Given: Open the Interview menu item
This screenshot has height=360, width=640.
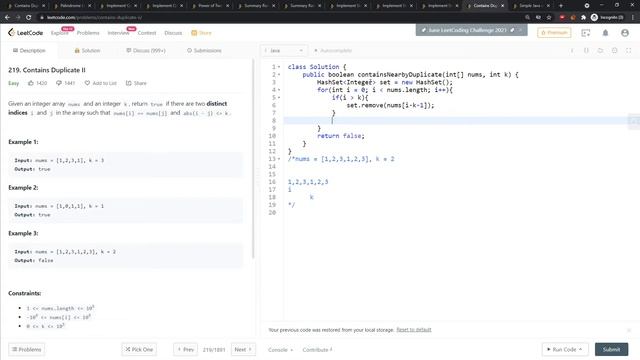Looking at the screenshot, I should 118,33.
